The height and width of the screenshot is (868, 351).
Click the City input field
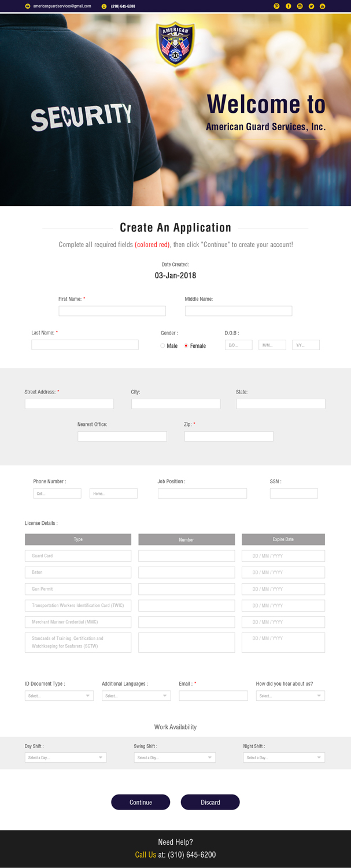tap(176, 404)
